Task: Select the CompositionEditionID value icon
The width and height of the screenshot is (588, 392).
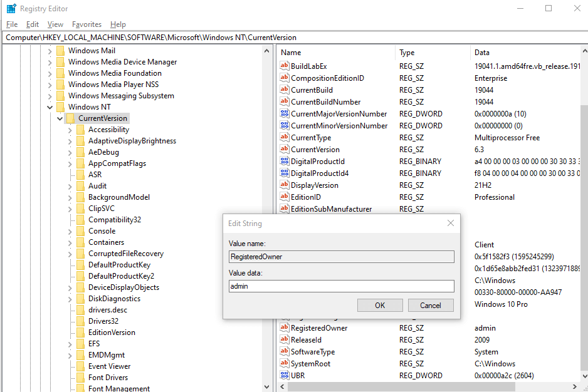Action: pos(285,78)
